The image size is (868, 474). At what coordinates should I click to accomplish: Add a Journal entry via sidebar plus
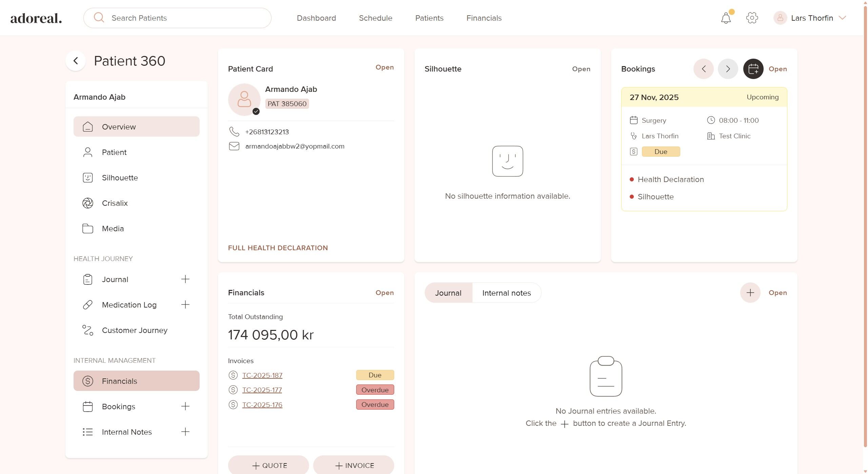pyautogui.click(x=185, y=279)
